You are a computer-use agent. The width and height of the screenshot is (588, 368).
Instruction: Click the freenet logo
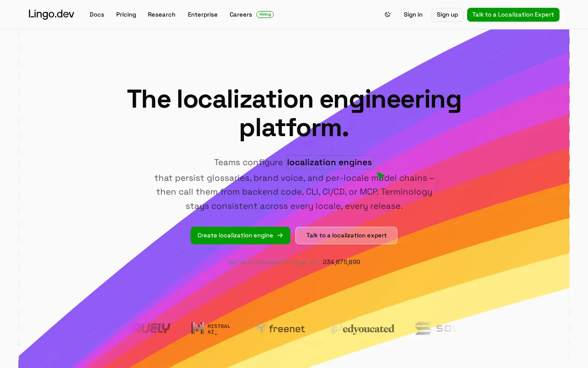point(281,328)
